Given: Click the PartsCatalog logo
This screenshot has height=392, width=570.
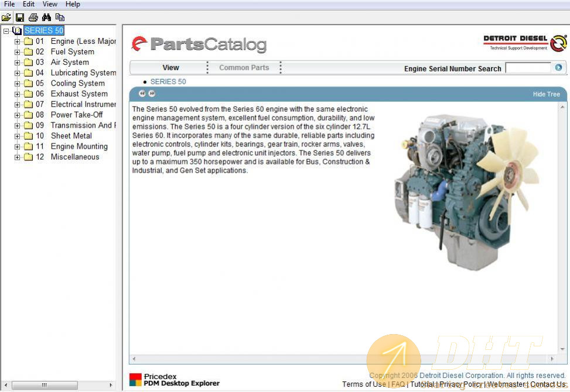Looking at the screenshot, I should click(199, 44).
